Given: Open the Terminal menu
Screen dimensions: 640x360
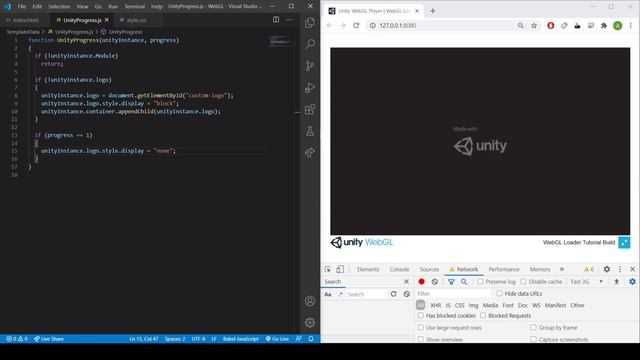Looking at the screenshot, I should [134, 7].
